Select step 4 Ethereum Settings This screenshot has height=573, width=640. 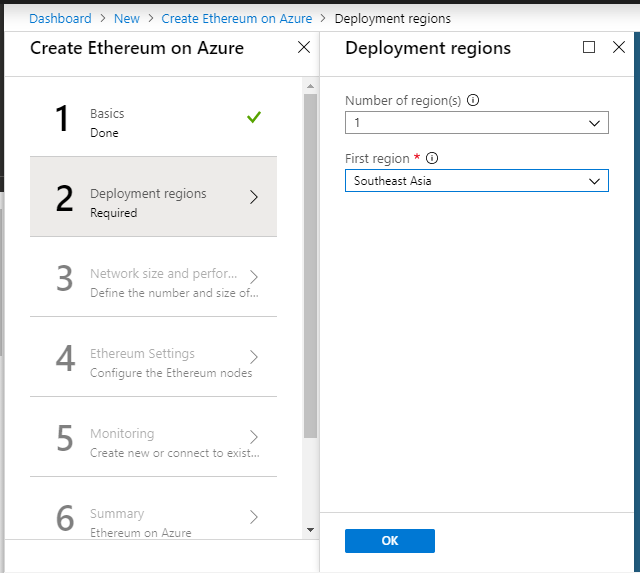pos(153,357)
